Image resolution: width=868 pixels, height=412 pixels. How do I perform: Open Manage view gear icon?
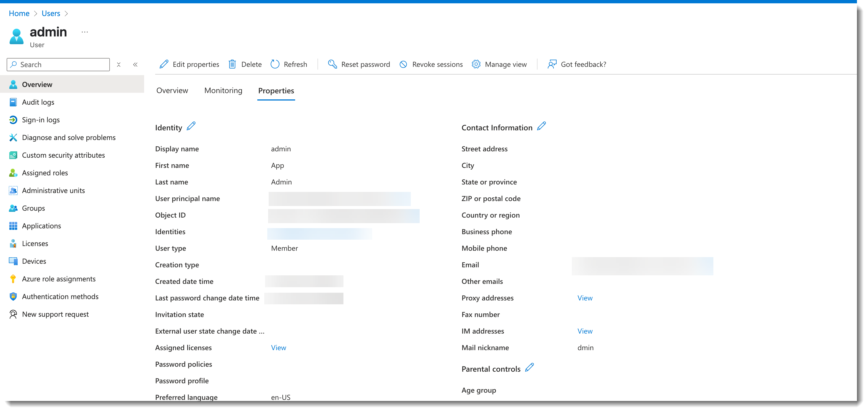tap(476, 64)
